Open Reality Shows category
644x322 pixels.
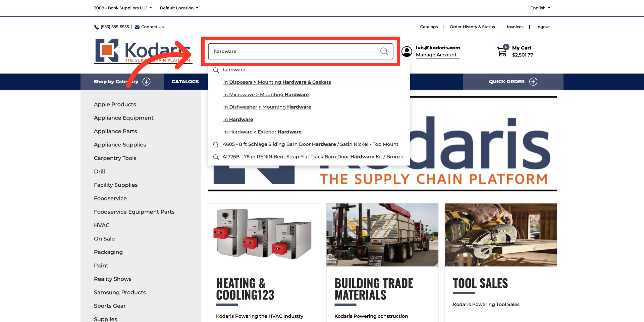(113, 279)
